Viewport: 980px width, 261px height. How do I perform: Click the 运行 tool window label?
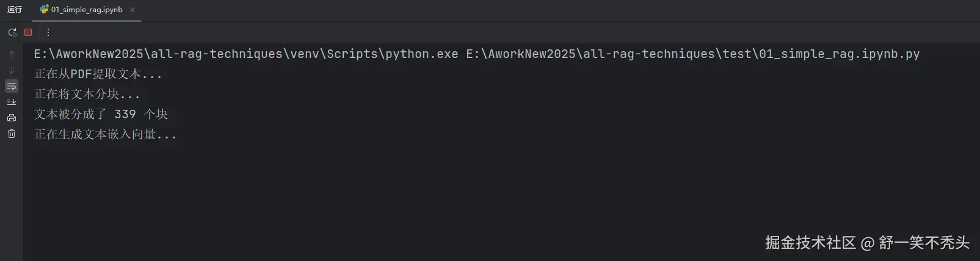click(x=15, y=10)
